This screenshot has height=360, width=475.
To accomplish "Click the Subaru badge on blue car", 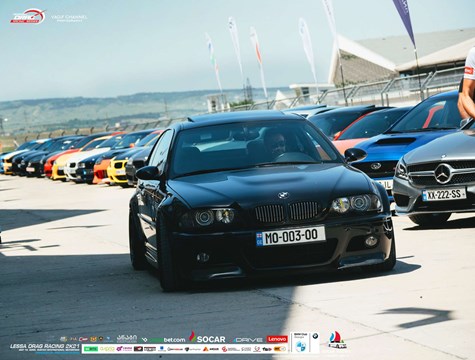I will click(376, 166).
